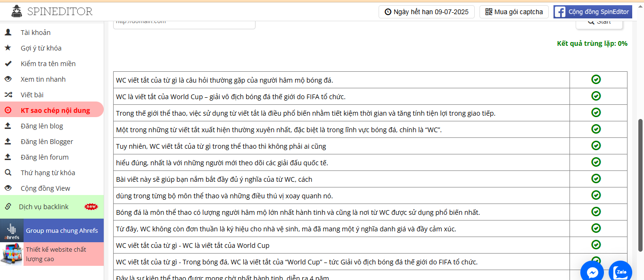Click the star icon beside Gợi ý từ khóa

coord(8,48)
